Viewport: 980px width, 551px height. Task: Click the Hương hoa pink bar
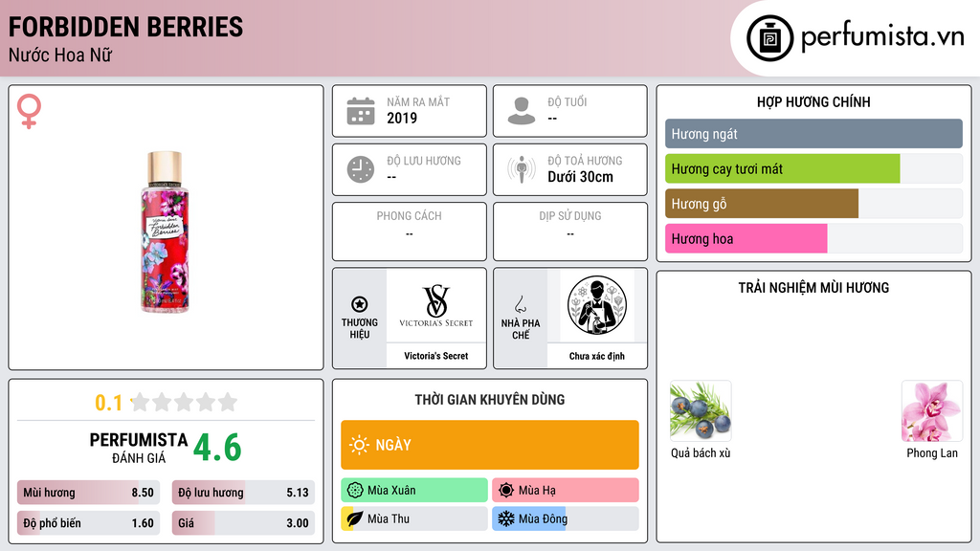(x=746, y=238)
